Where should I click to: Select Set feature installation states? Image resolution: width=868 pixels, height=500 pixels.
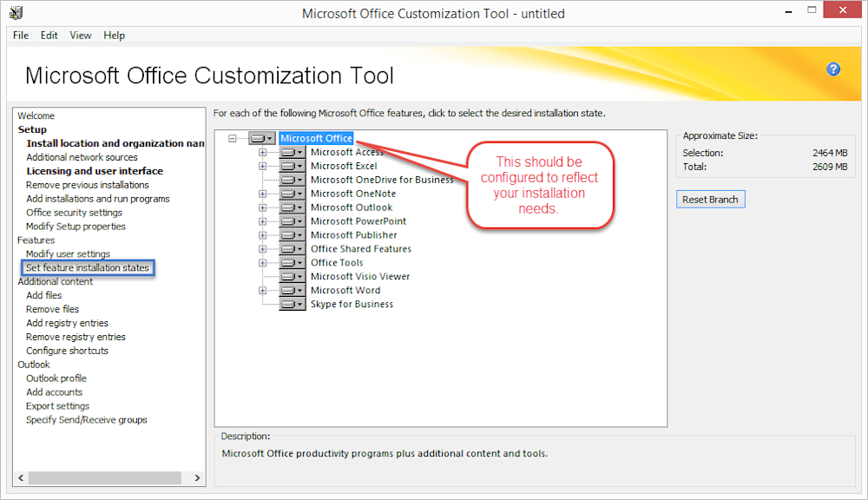pos(88,268)
